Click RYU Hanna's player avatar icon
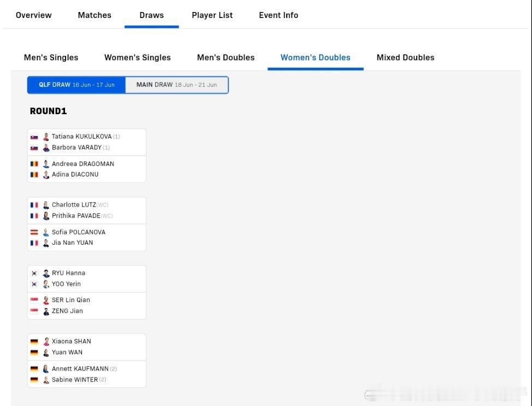Viewport: 532px width, 406px height. click(46, 273)
